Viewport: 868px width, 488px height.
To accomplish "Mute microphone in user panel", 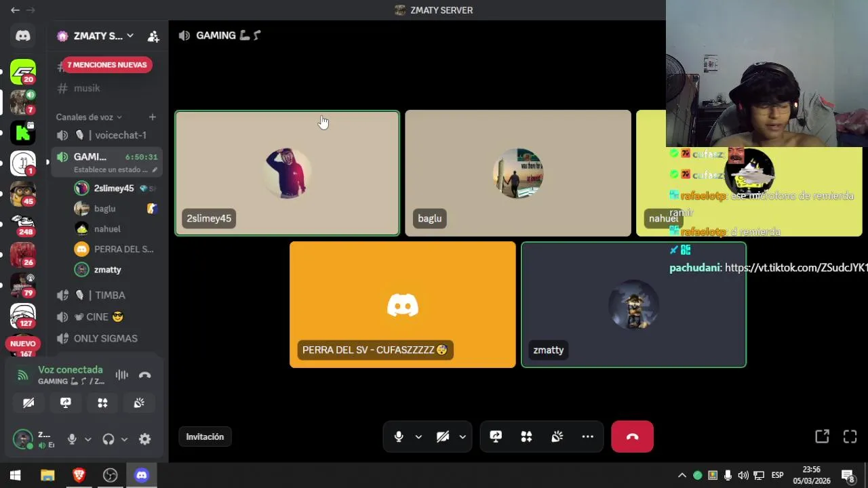I will (x=72, y=439).
